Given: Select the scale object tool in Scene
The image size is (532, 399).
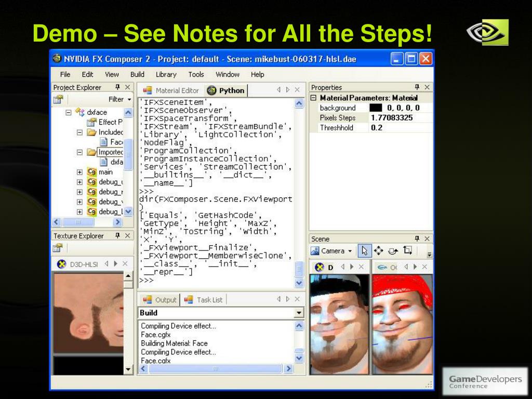Looking at the screenshot, I should click(407, 251).
